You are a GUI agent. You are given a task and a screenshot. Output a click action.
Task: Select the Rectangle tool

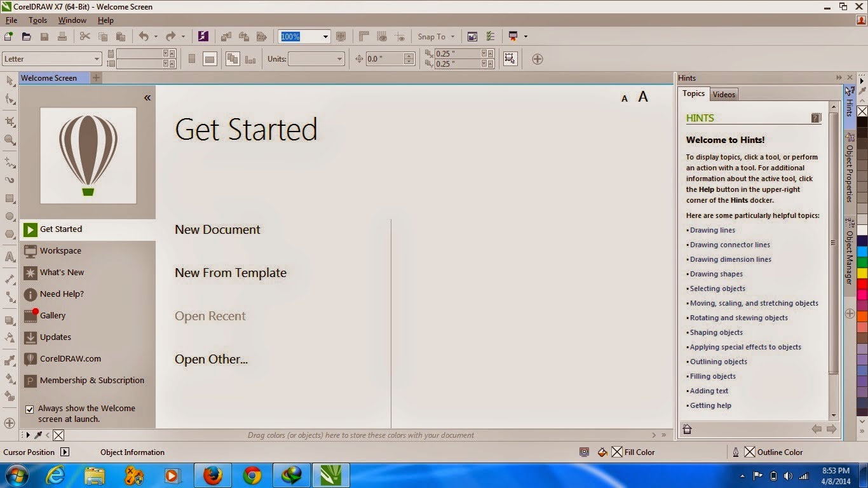pyautogui.click(x=9, y=199)
